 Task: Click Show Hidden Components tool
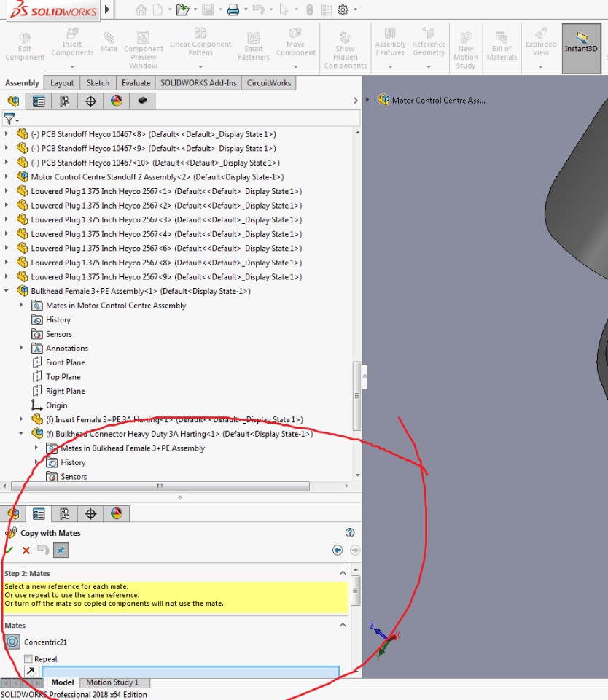coord(345,50)
